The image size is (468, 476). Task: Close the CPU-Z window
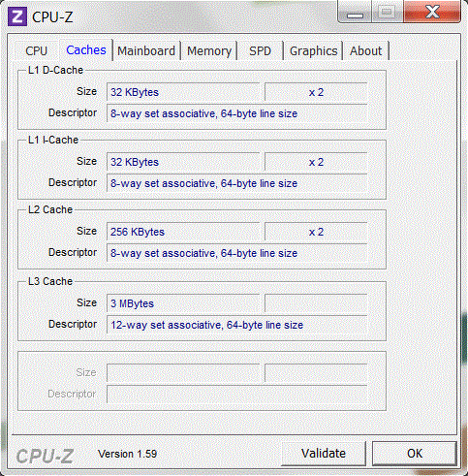click(x=432, y=12)
